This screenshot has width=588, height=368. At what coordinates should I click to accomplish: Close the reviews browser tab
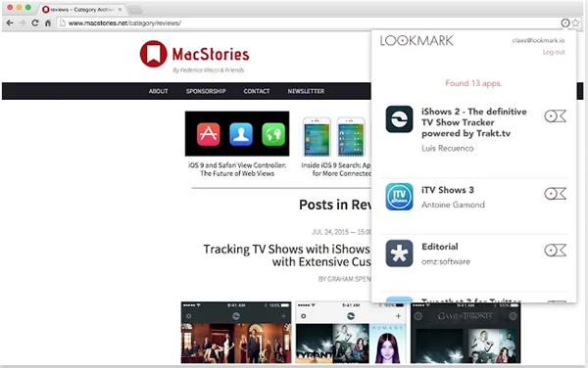[x=120, y=10]
